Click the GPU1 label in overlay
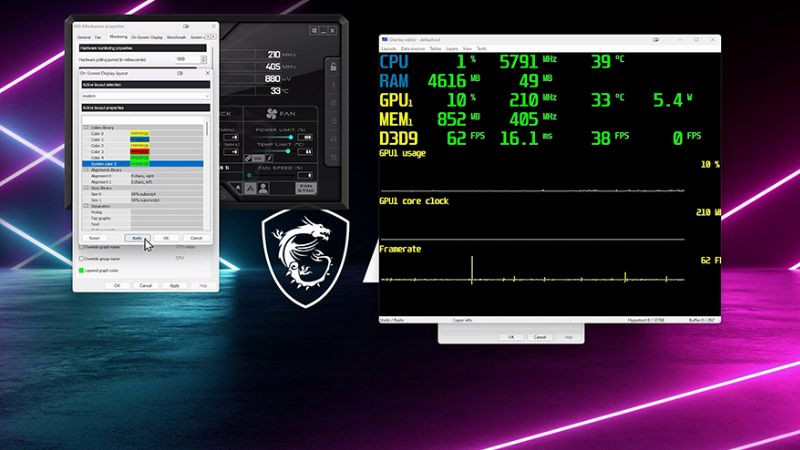800x450 pixels. pyautogui.click(x=396, y=100)
